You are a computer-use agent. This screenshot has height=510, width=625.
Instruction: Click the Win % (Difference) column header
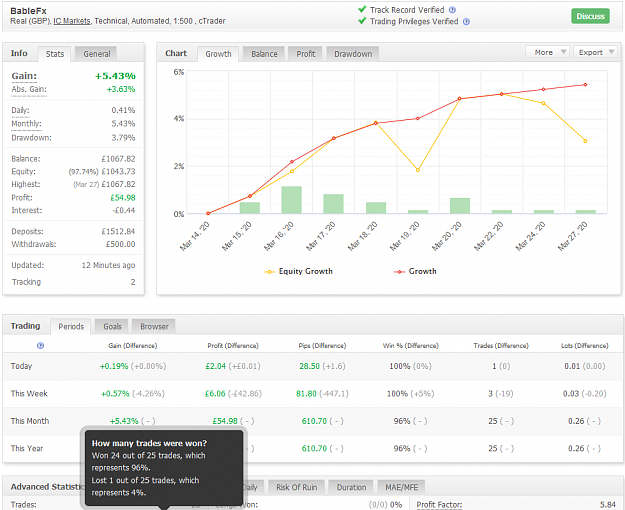[x=411, y=346]
